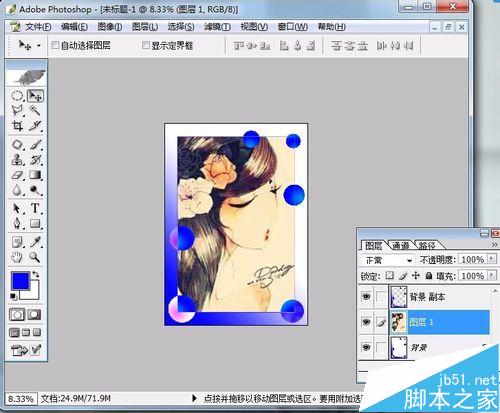Switch to Standard edit mode

17,315
